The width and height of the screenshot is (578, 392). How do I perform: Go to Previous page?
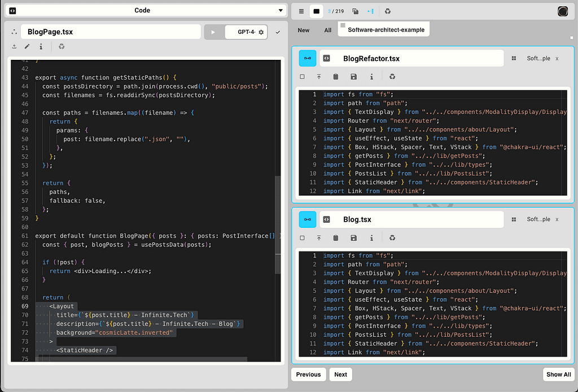click(x=309, y=375)
